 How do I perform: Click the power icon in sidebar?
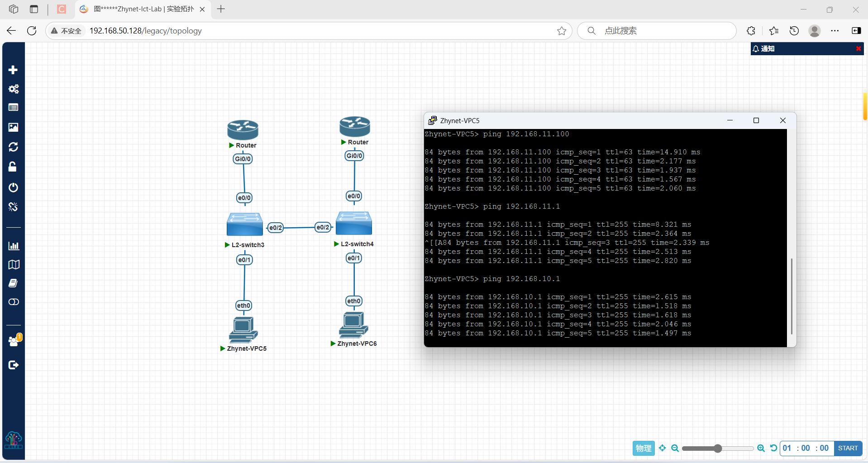(13, 187)
